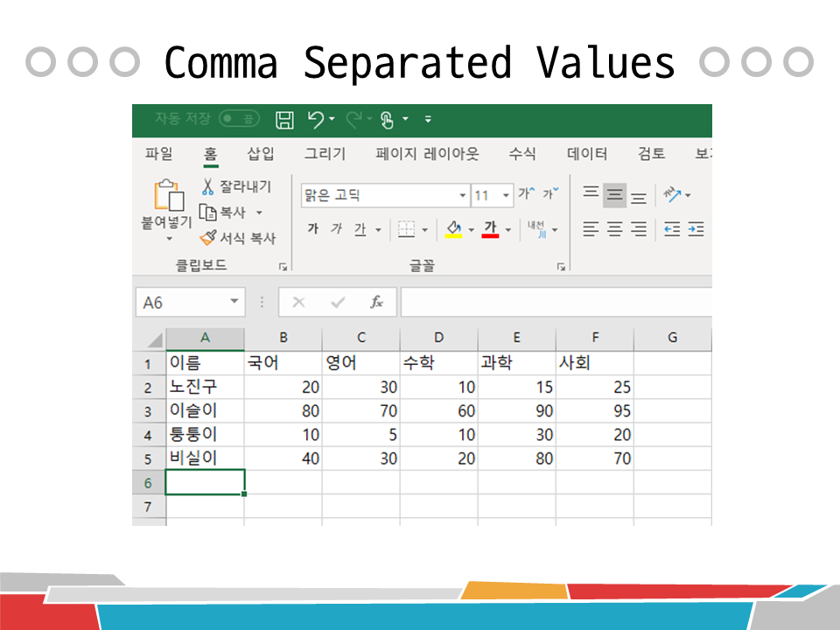
Task: Select the 홈 ribbon tab
Action: 211,154
